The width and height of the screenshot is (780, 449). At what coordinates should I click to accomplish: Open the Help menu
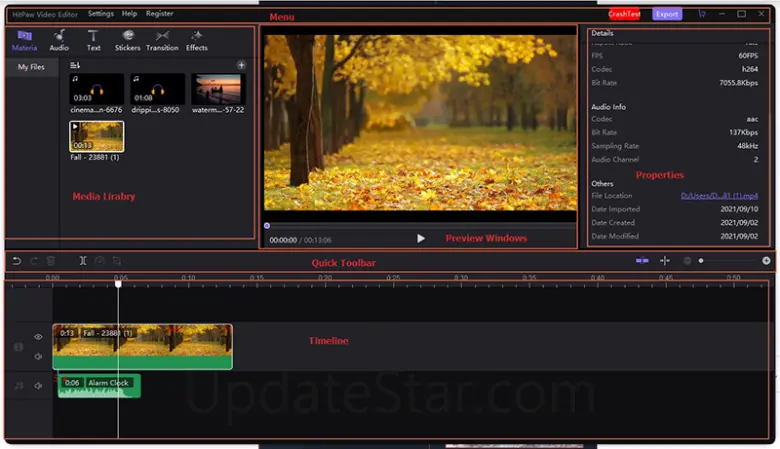130,14
